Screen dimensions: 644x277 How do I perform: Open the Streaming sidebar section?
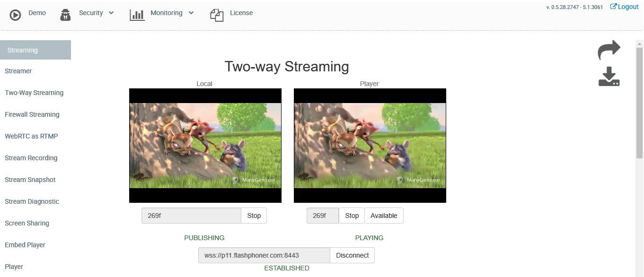point(35,50)
